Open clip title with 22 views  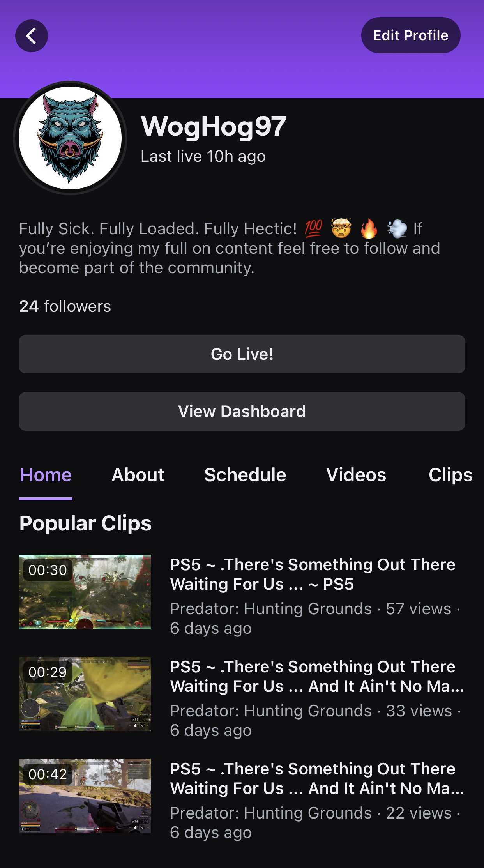point(316,779)
